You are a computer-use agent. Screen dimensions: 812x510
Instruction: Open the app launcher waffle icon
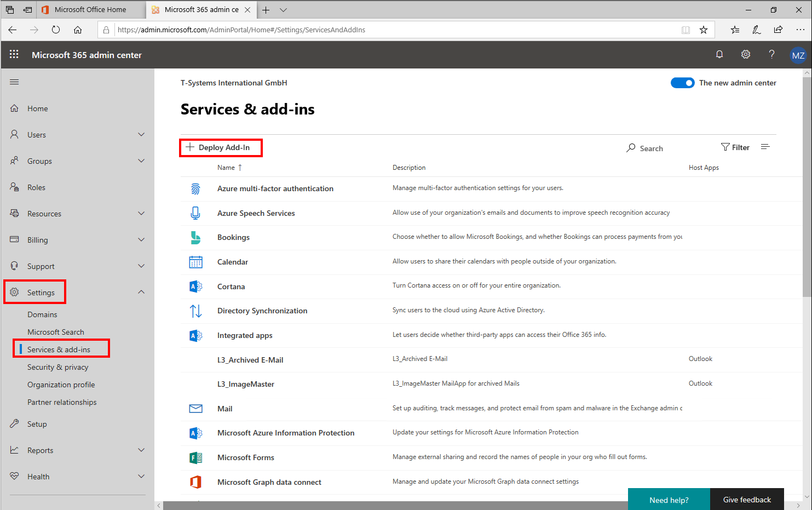tap(14, 54)
